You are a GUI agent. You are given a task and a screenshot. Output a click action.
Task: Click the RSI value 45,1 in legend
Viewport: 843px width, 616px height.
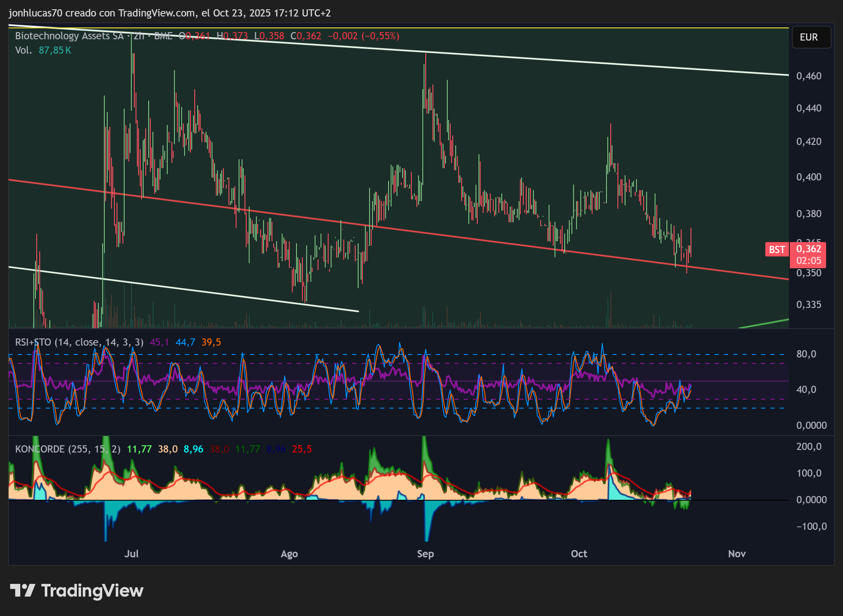click(160, 342)
